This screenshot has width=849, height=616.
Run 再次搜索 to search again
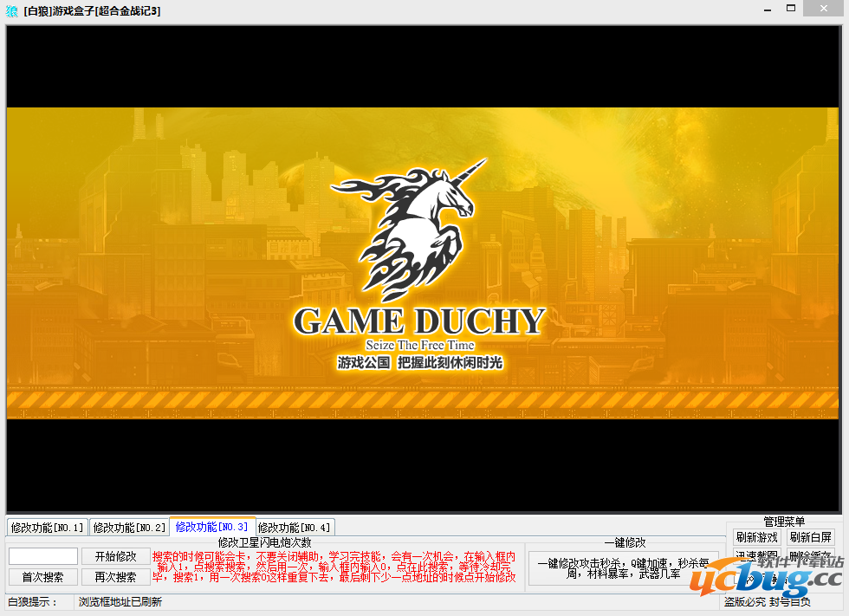(116, 577)
